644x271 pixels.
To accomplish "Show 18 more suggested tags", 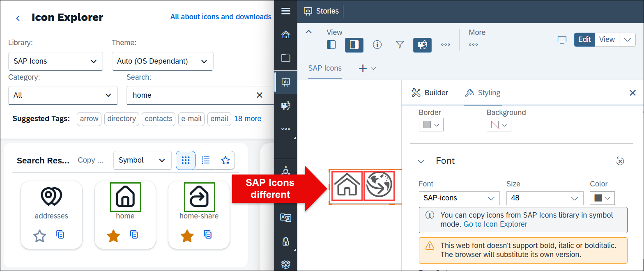I will [248, 119].
